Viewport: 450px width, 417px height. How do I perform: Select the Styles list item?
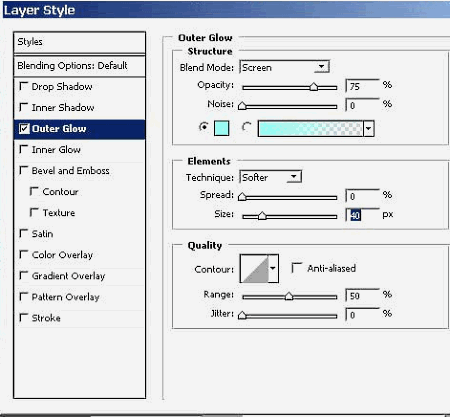79,42
